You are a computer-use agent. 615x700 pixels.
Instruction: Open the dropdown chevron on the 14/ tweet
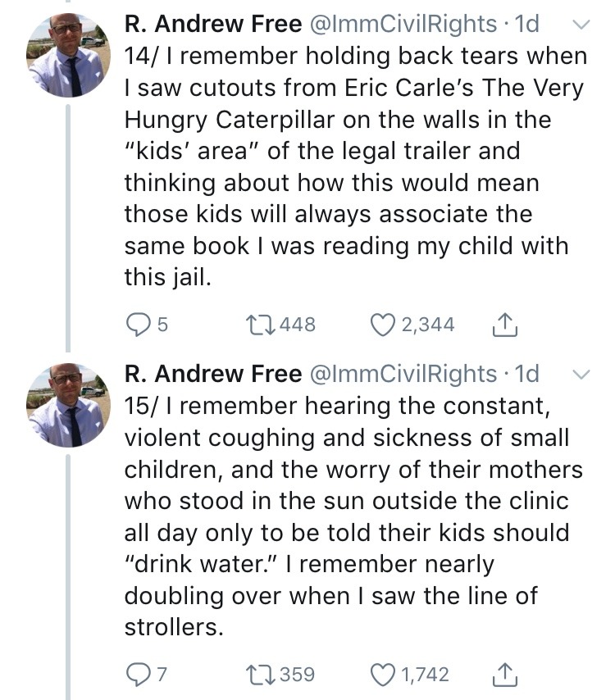[580, 25]
